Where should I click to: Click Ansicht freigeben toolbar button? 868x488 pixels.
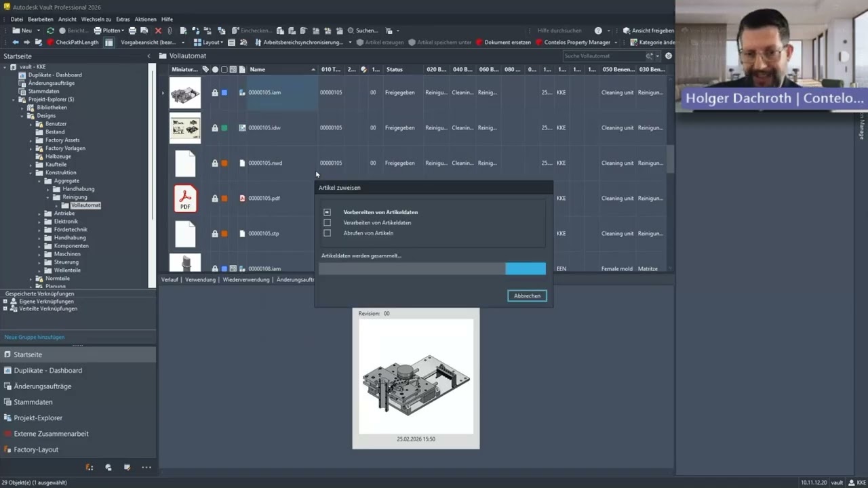click(x=648, y=30)
